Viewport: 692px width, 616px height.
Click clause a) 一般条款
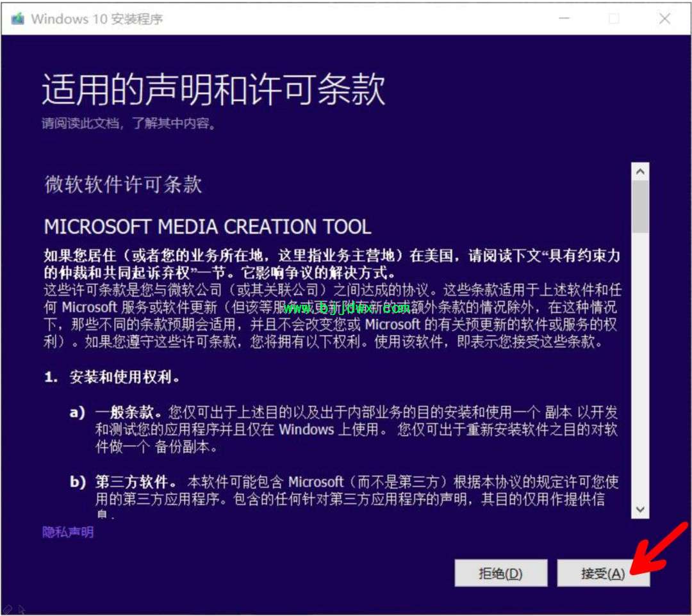tap(343, 430)
